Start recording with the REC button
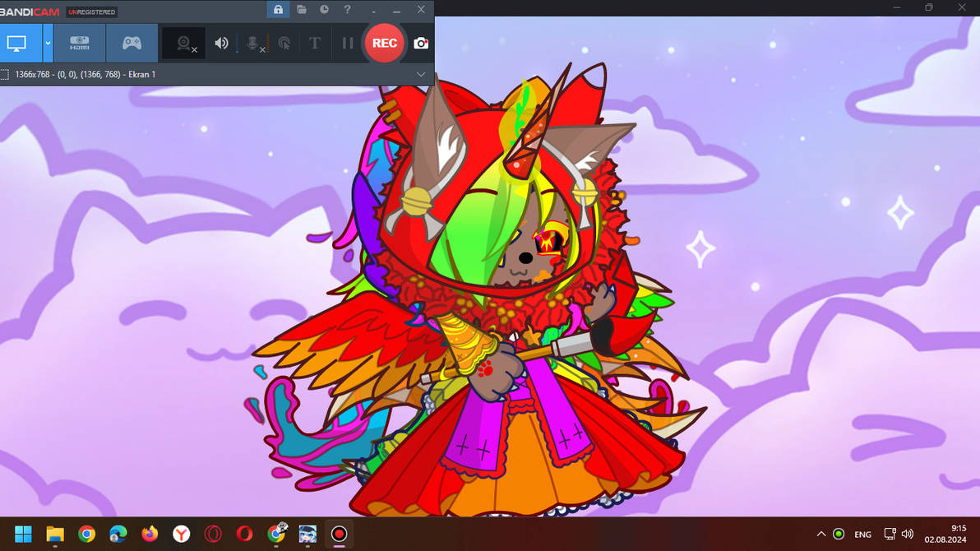The height and width of the screenshot is (551, 980). point(385,43)
